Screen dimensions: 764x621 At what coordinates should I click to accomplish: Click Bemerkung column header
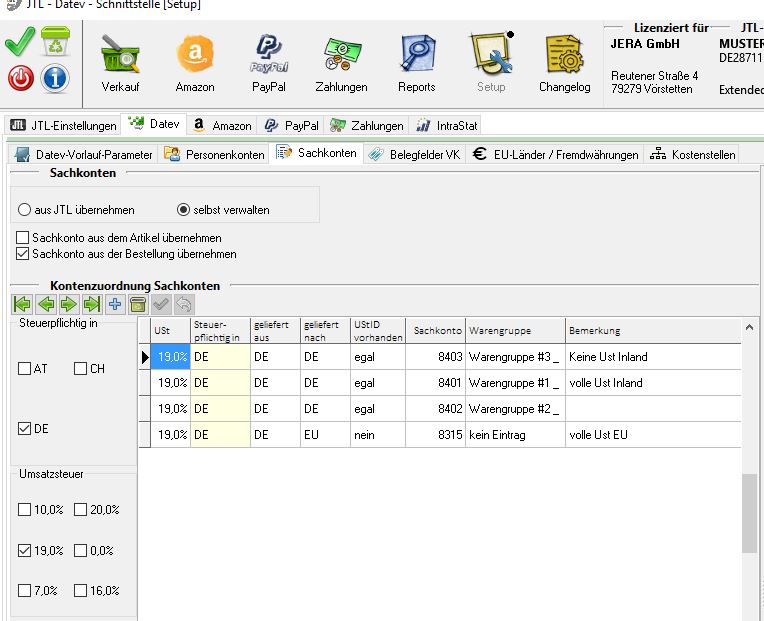point(653,331)
